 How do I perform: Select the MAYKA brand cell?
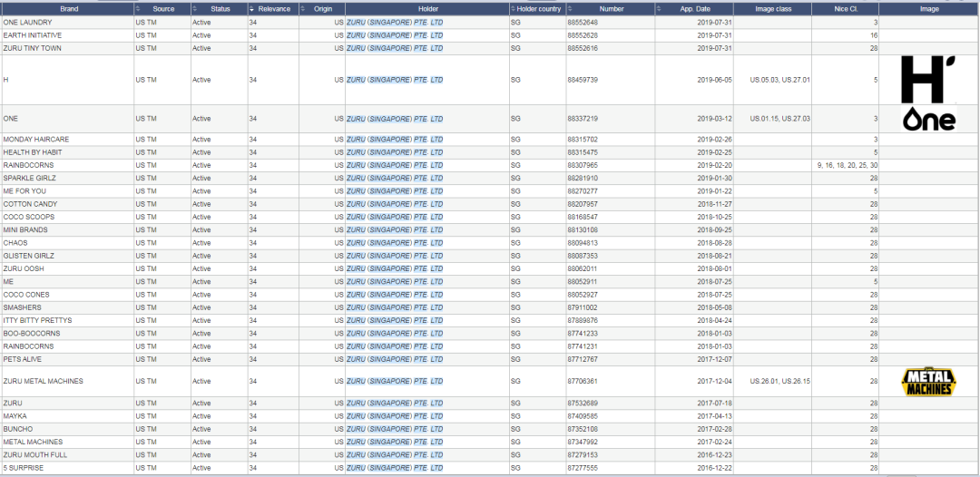(x=67, y=416)
